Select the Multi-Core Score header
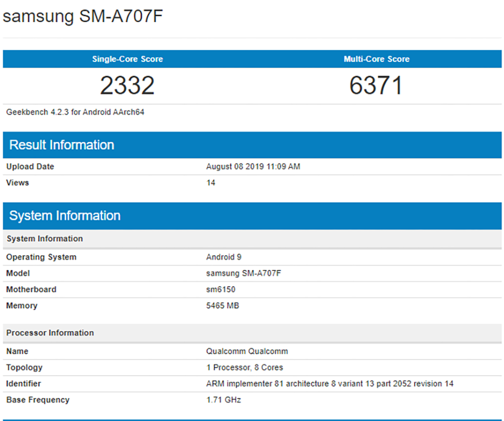The height and width of the screenshot is (421, 504). coord(377,59)
